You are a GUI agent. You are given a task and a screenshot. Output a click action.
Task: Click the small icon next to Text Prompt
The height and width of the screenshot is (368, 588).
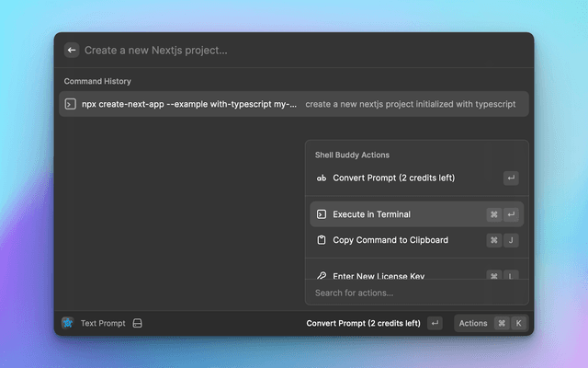(x=137, y=323)
